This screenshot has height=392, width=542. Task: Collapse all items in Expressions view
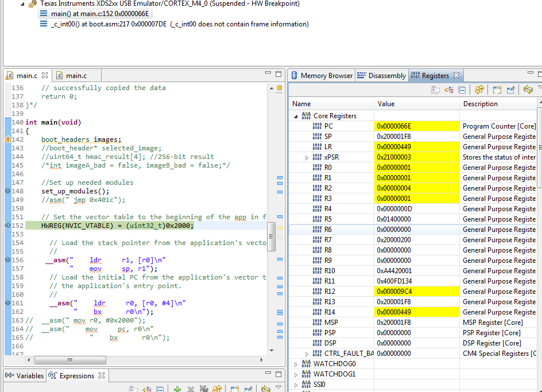click(160, 388)
